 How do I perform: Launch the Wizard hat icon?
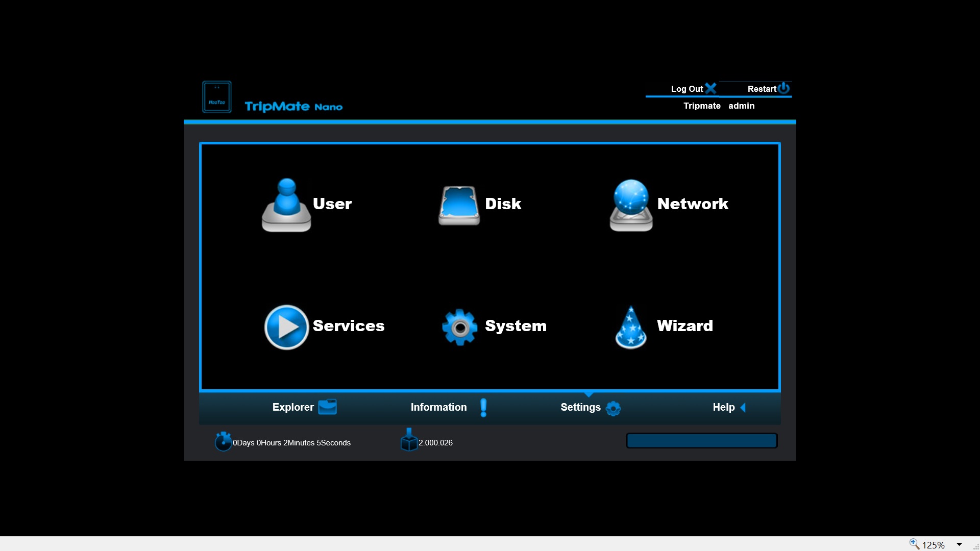tap(631, 327)
